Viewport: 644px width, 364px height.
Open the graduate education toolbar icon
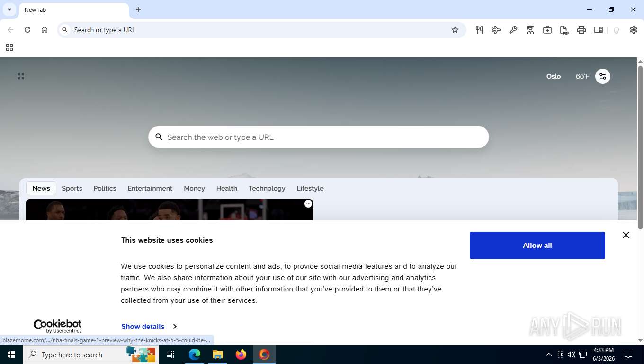(530, 30)
